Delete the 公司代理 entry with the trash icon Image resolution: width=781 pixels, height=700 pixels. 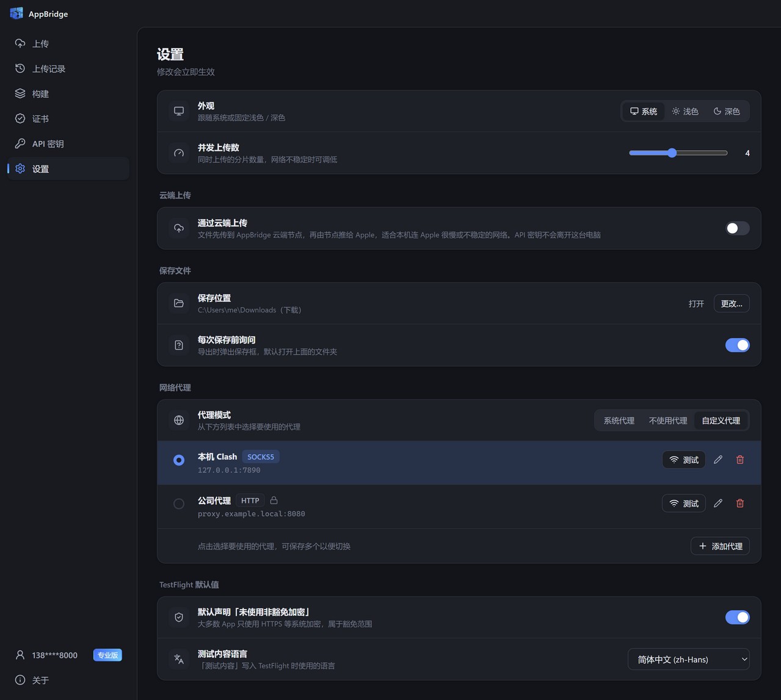click(740, 503)
